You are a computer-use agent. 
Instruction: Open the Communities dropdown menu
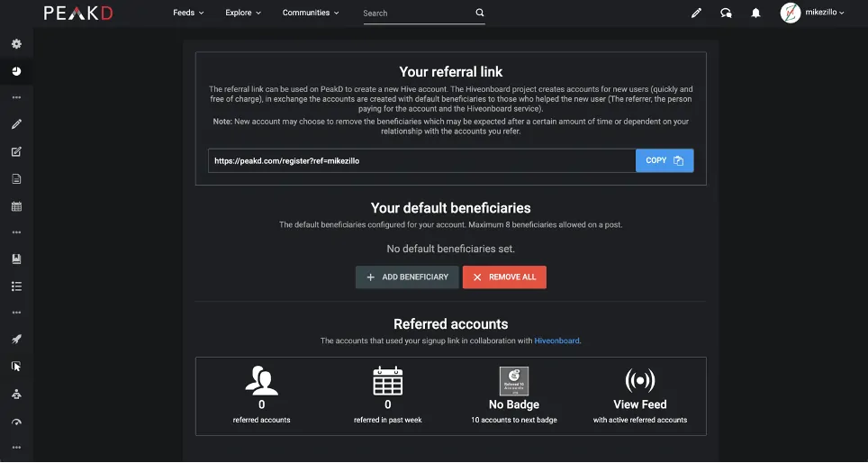[x=311, y=13]
